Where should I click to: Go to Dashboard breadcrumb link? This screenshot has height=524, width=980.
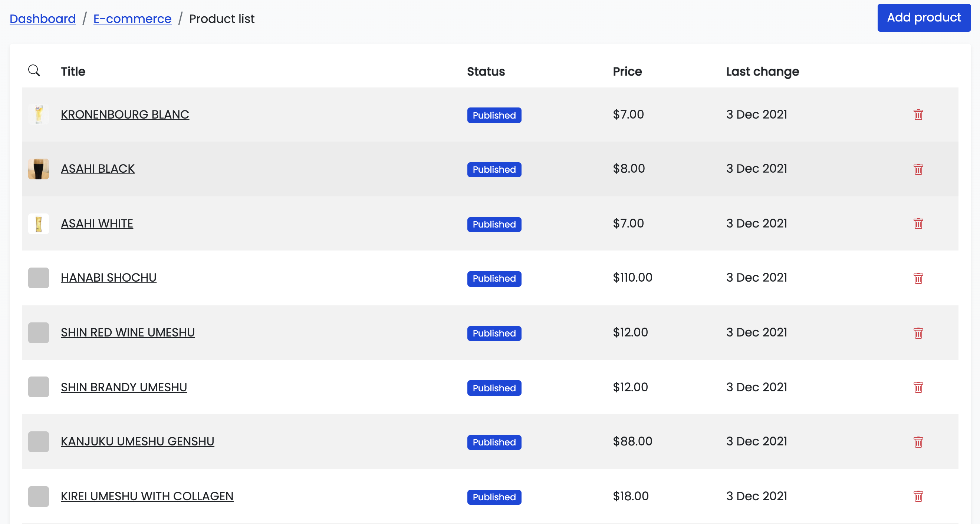pos(43,19)
